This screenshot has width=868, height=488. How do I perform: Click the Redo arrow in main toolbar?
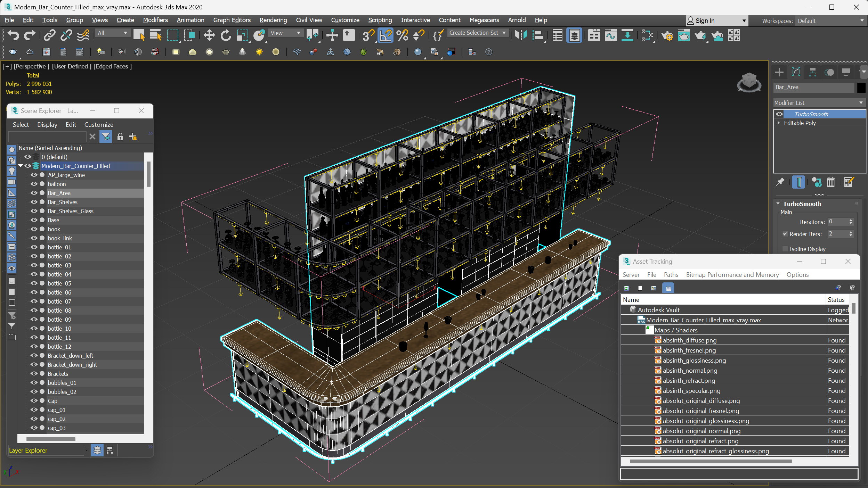point(30,35)
